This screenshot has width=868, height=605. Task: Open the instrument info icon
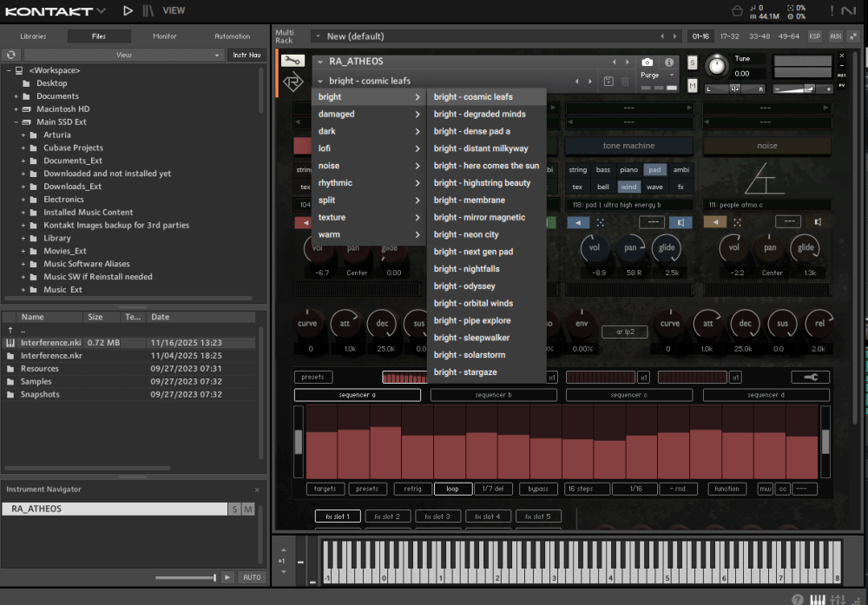[669, 62]
